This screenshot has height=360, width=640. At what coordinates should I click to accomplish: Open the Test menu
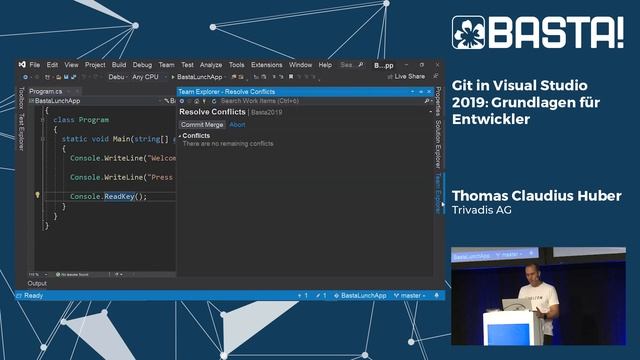point(187,65)
